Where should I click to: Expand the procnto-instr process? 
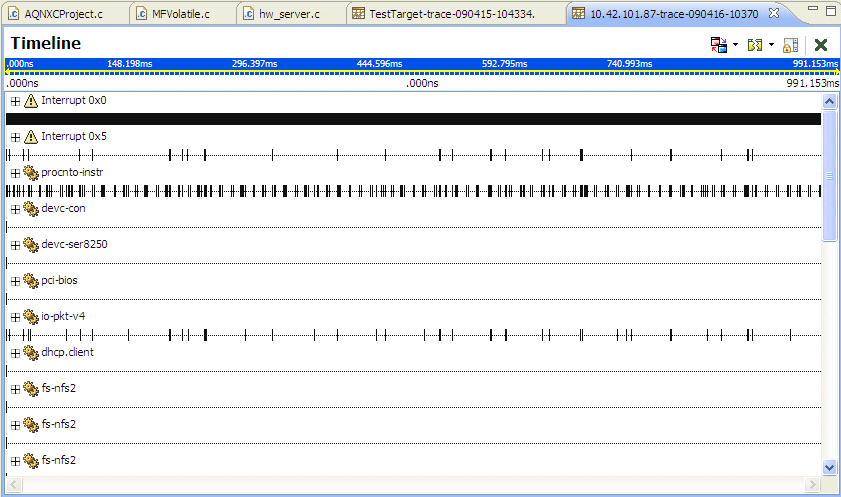[15, 173]
